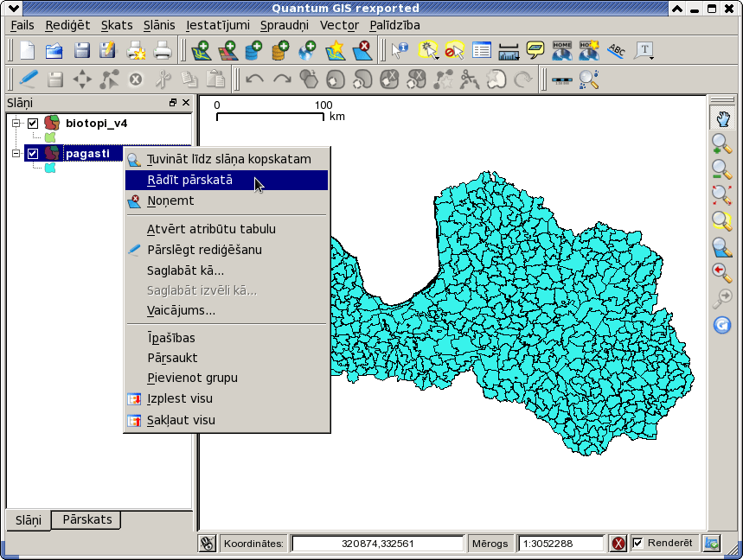Add raster layer icon

tap(228, 50)
